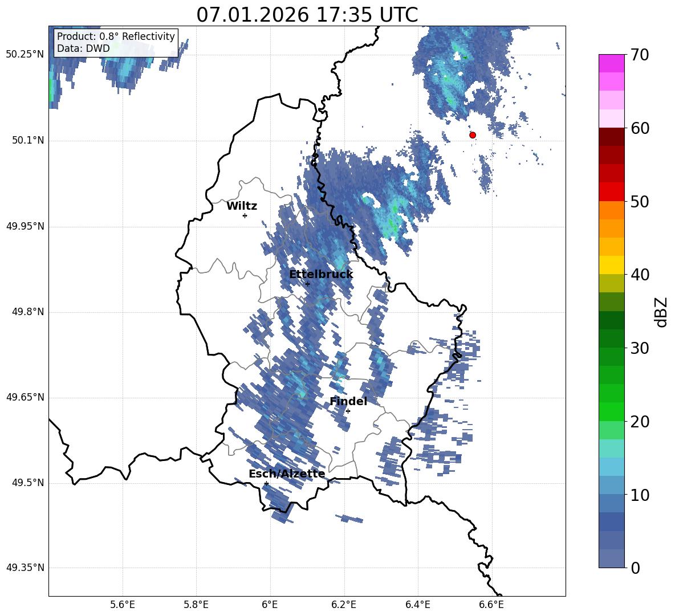
Task: Click the 49.65°N latitude label
Action: [26, 397]
